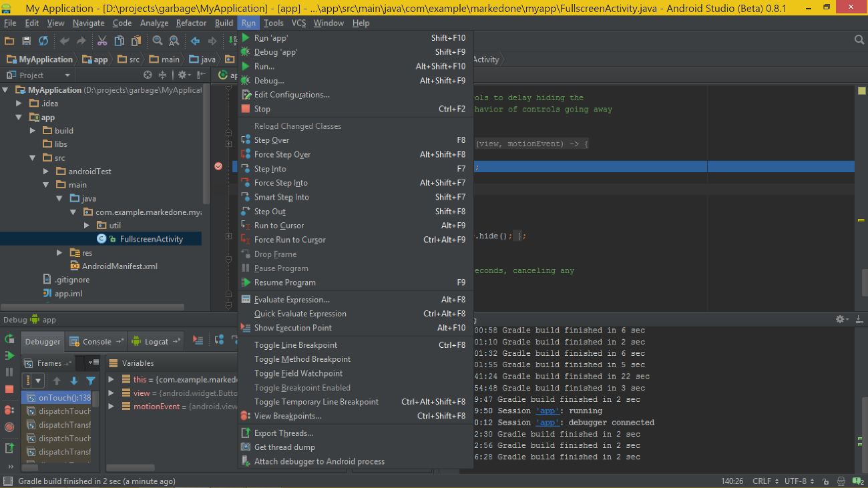Click the next frame down arrow
The width and height of the screenshot is (868, 488).
74,381
